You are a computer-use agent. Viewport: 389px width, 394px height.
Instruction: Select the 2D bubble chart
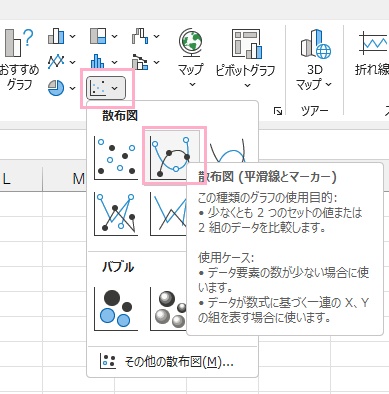[x=116, y=308]
